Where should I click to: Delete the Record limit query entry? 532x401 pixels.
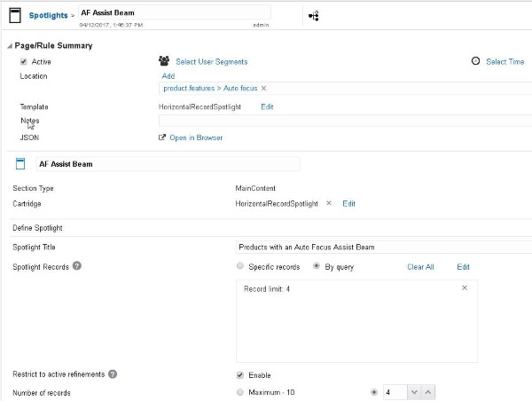465,288
